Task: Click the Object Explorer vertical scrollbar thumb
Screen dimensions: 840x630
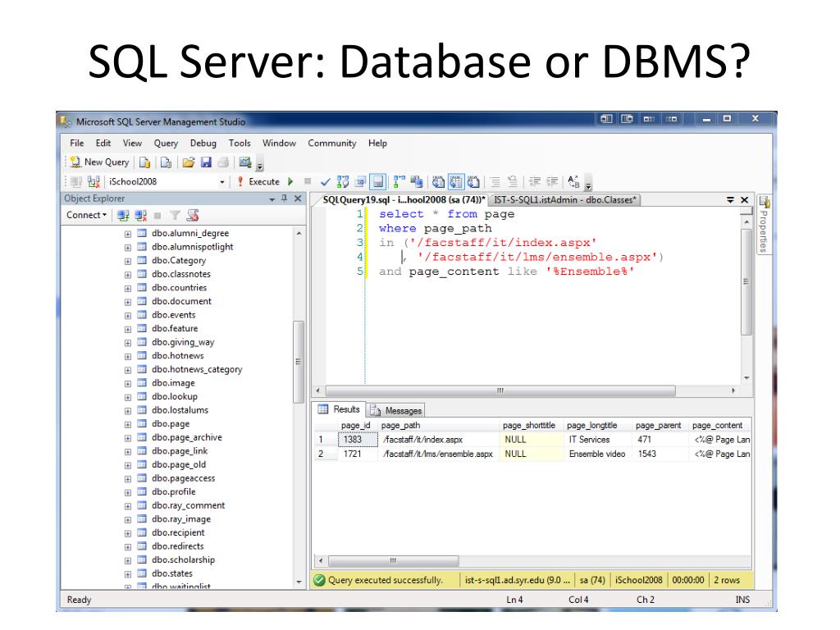Action: pyautogui.click(x=299, y=362)
